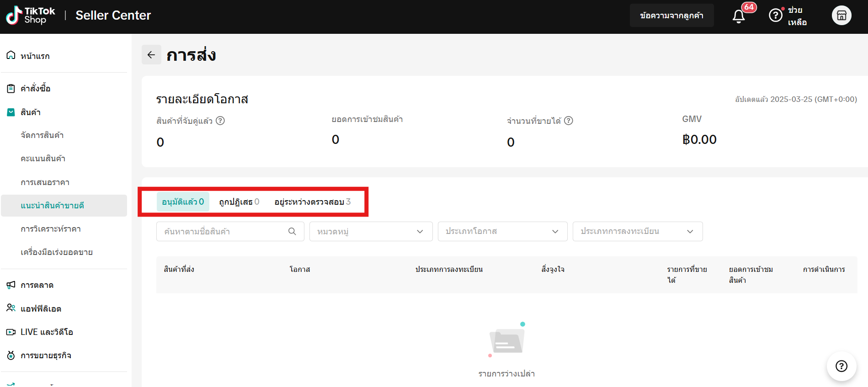This screenshot has height=387, width=868.
Task: Switch to the อยู่ระหว่างตรวจสอบ tab
Action: tap(312, 202)
